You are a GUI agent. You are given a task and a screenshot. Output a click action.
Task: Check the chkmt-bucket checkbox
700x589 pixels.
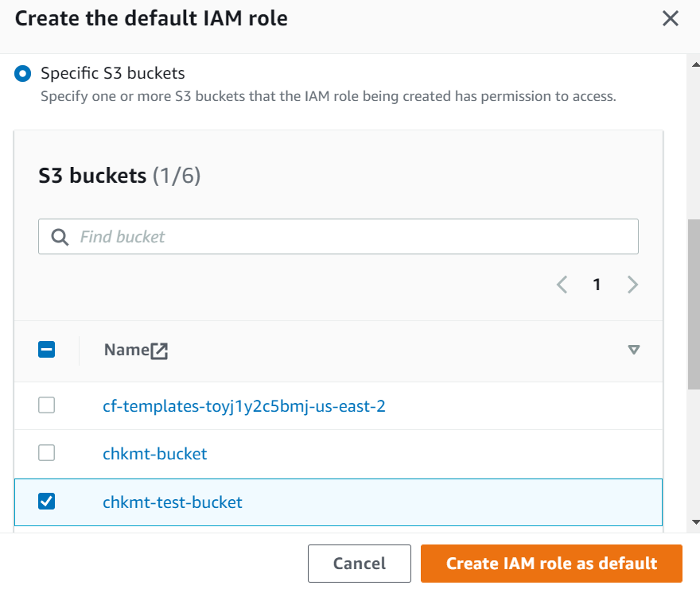coord(46,453)
